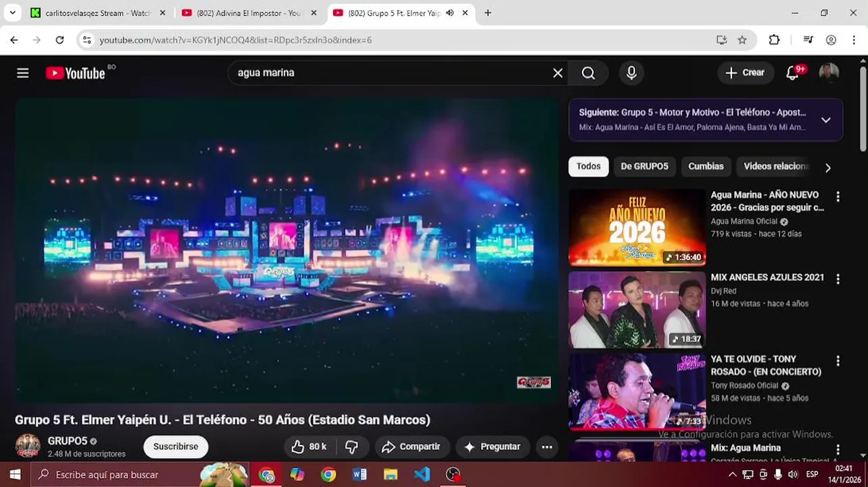Image resolution: width=868 pixels, height=487 pixels.
Task: Open the Feliz Año Nuevo 2026 thumbnail
Action: pos(637,227)
